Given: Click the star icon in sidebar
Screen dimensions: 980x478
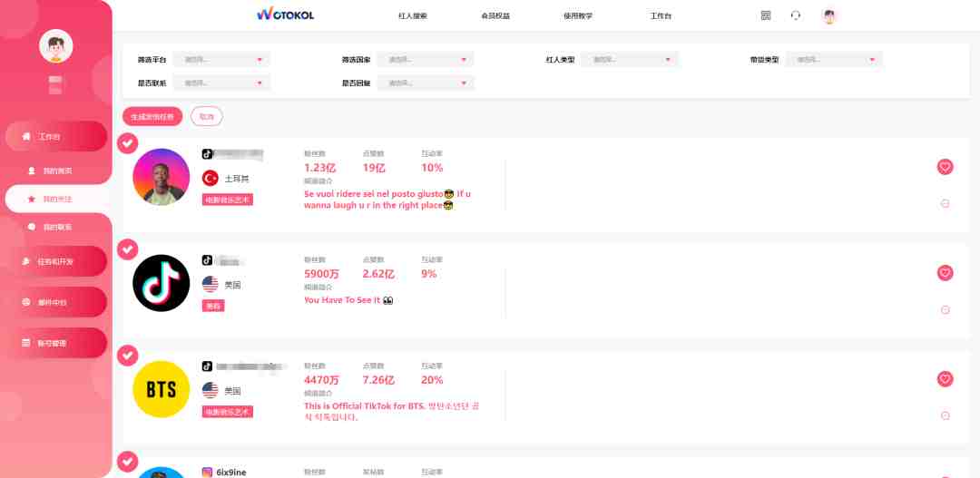Looking at the screenshot, I should tap(32, 200).
